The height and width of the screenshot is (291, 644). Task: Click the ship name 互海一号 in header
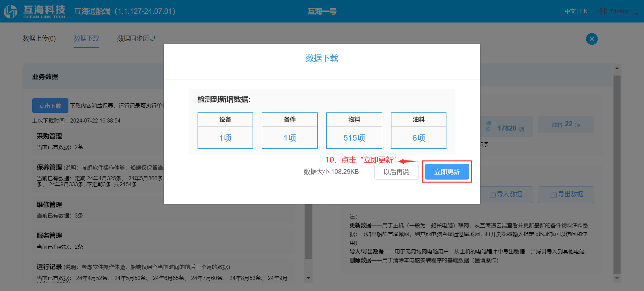[x=322, y=11]
